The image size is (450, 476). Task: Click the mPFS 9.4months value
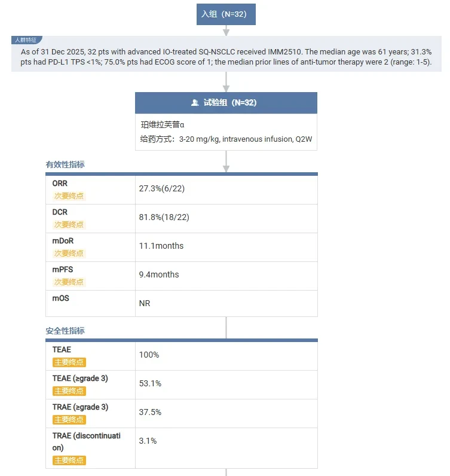point(159,274)
